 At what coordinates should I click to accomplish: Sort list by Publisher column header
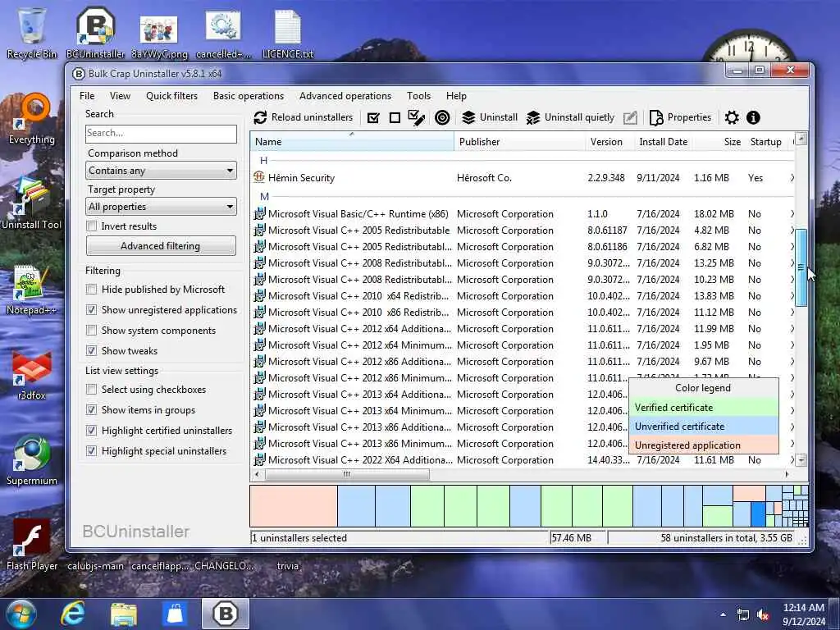coord(519,141)
